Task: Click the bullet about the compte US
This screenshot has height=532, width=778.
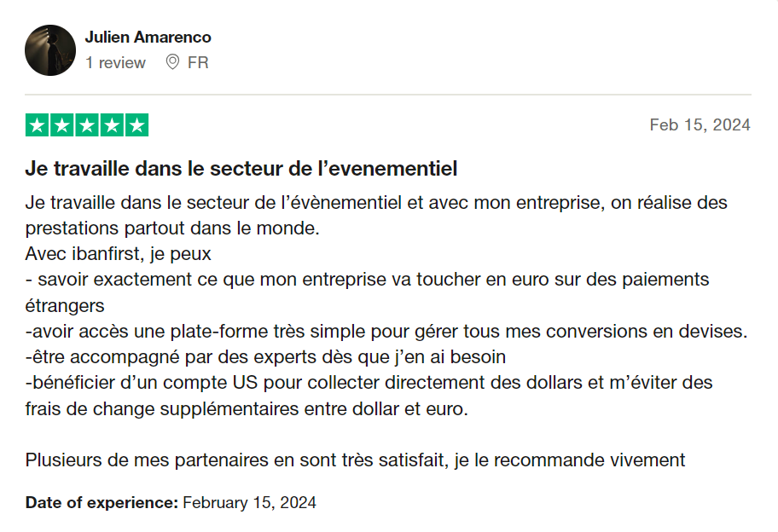Action: [369, 381]
